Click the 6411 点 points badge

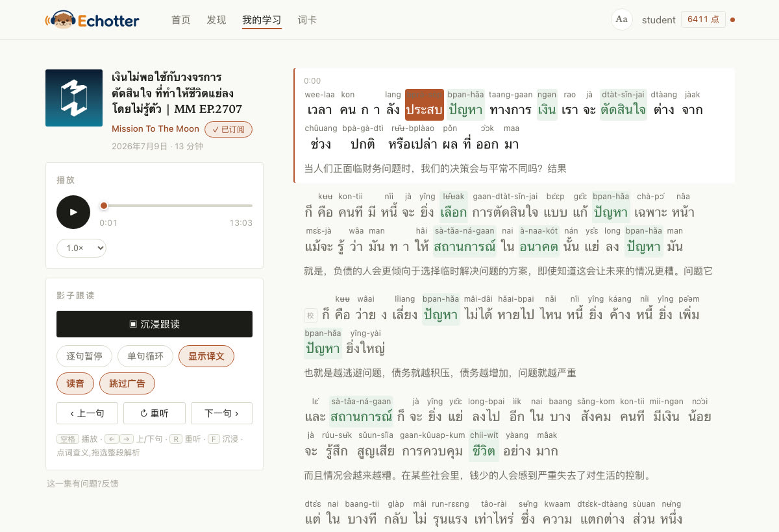703,19
